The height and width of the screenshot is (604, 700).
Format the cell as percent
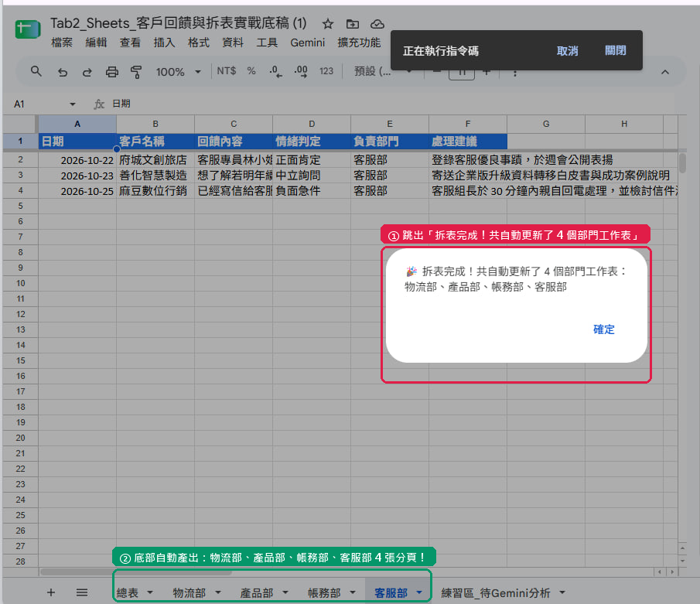pyautogui.click(x=251, y=71)
